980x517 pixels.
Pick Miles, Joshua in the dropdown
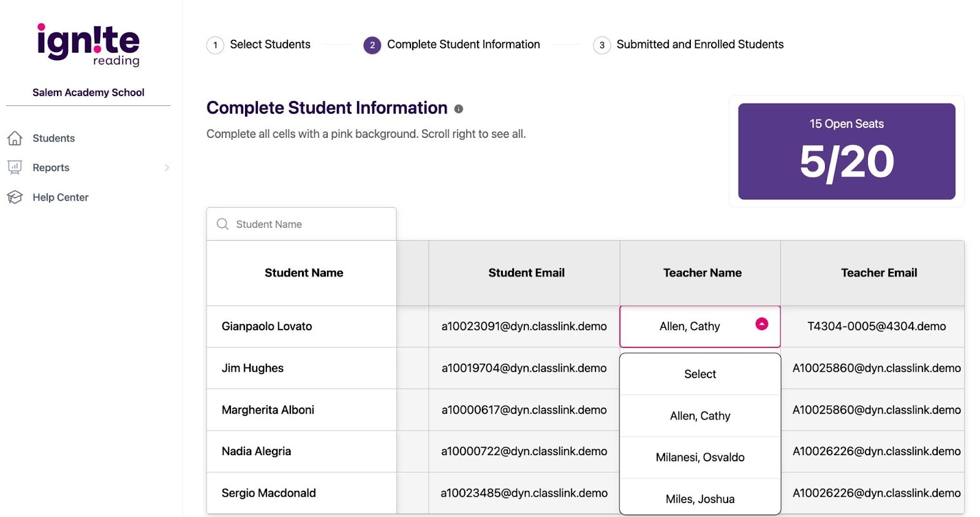point(699,499)
